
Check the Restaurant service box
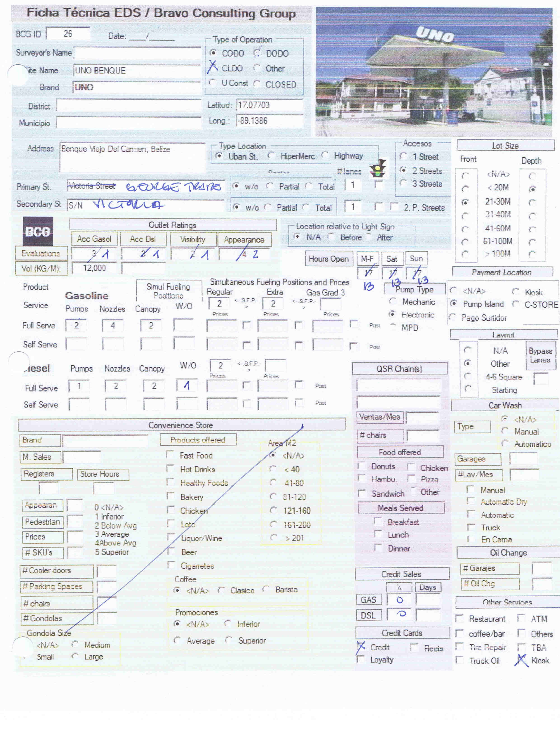click(459, 618)
